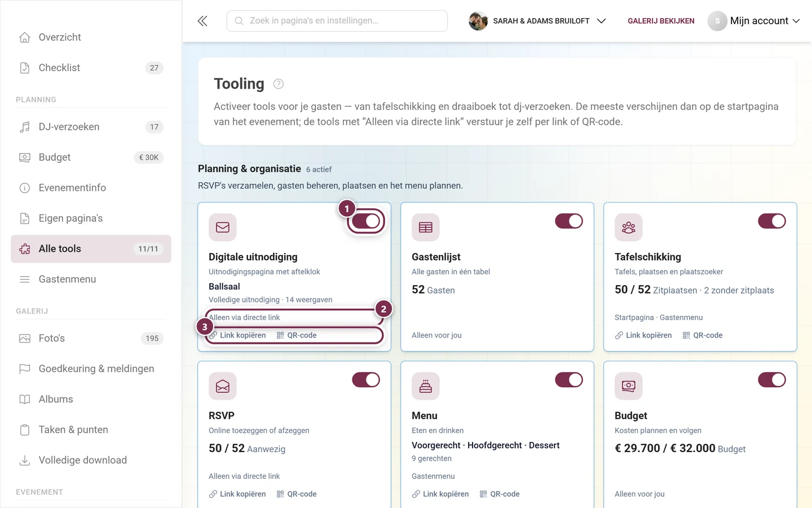Go to Eigen pagina's
Viewport: 812px width, 508px height.
(91, 218)
